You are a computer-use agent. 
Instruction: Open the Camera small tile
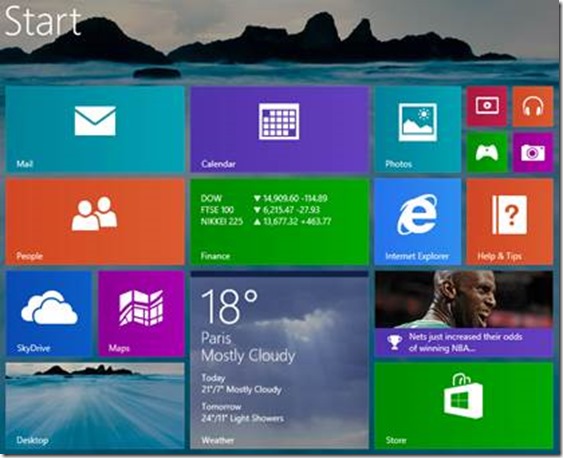point(533,153)
